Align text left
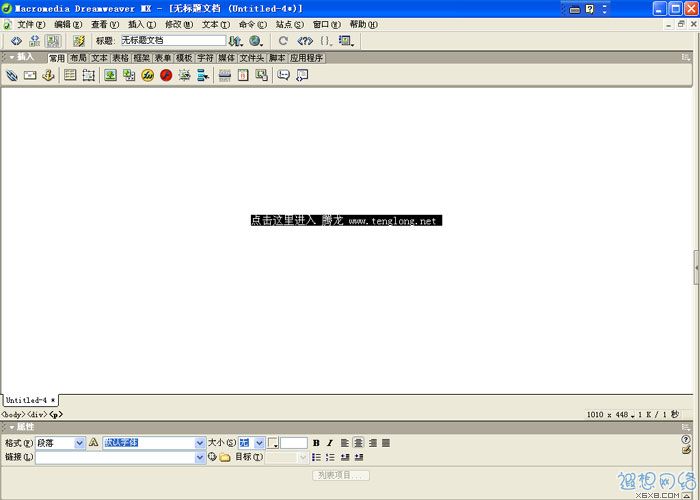This screenshot has height=500, width=700. pyautogui.click(x=345, y=443)
